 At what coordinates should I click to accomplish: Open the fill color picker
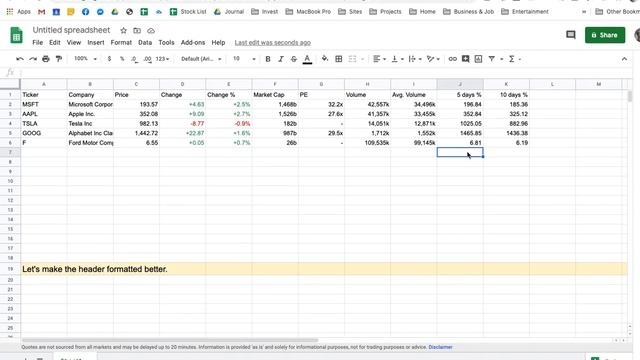325,59
